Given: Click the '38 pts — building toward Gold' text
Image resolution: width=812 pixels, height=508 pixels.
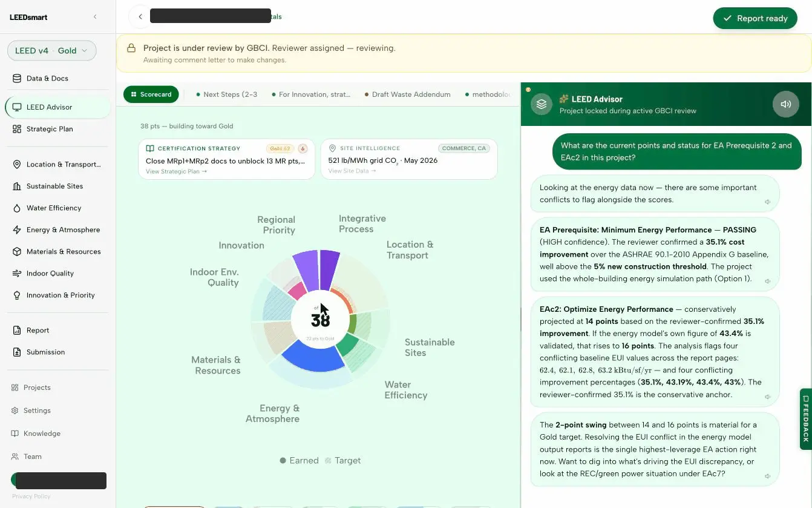Looking at the screenshot, I should [x=186, y=126].
